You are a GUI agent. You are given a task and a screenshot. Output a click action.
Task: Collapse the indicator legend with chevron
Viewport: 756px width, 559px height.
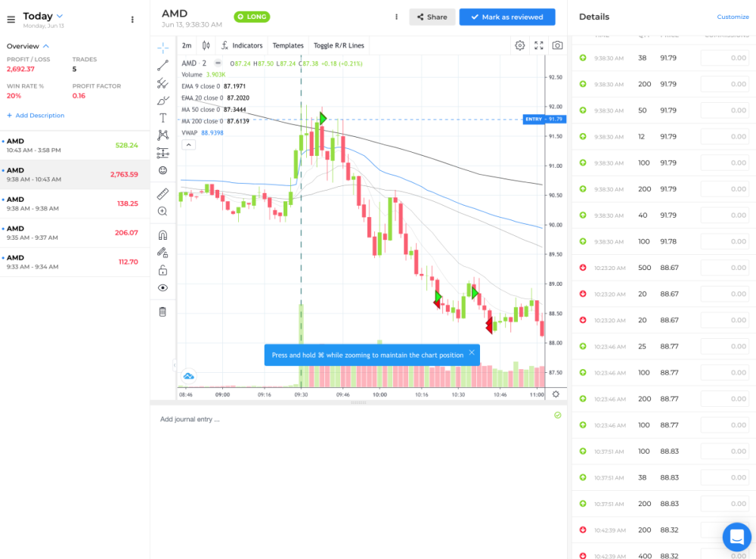click(x=188, y=144)
